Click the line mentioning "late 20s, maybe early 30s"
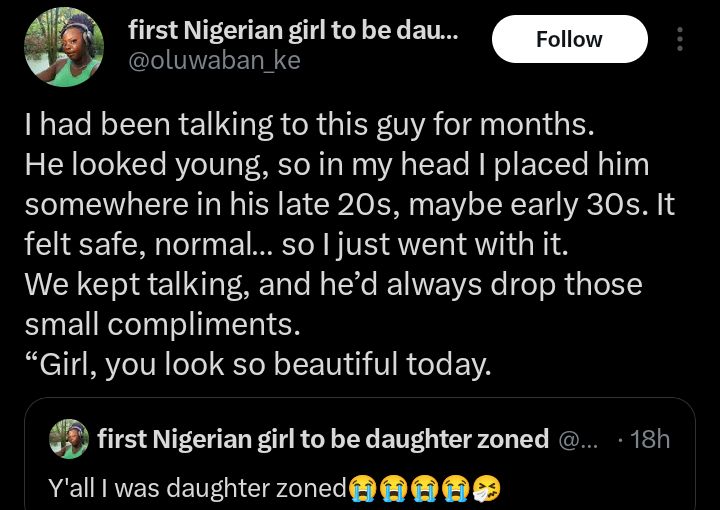The image size is (720, 510). point(349,203)
